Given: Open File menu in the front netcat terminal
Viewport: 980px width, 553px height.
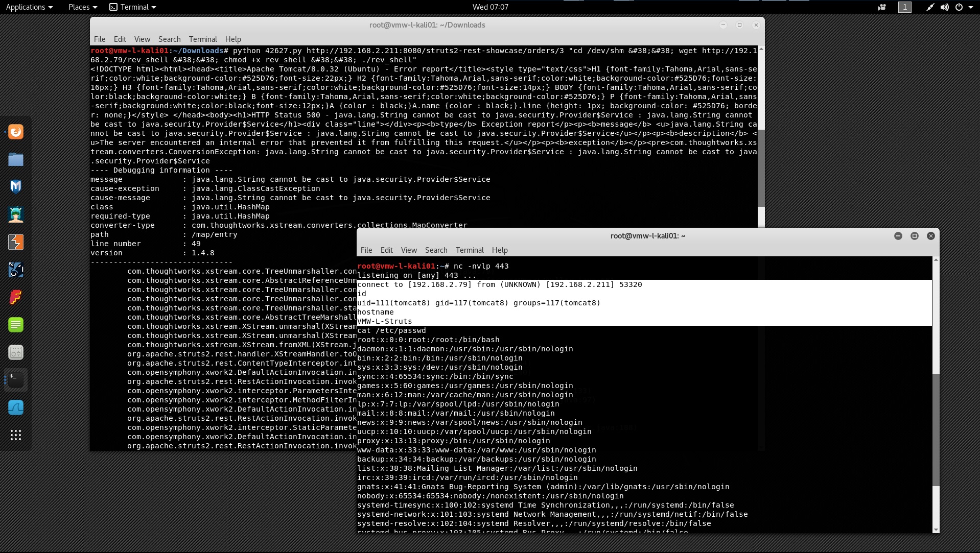Looking at the screenshot, I should coord(366,250).
